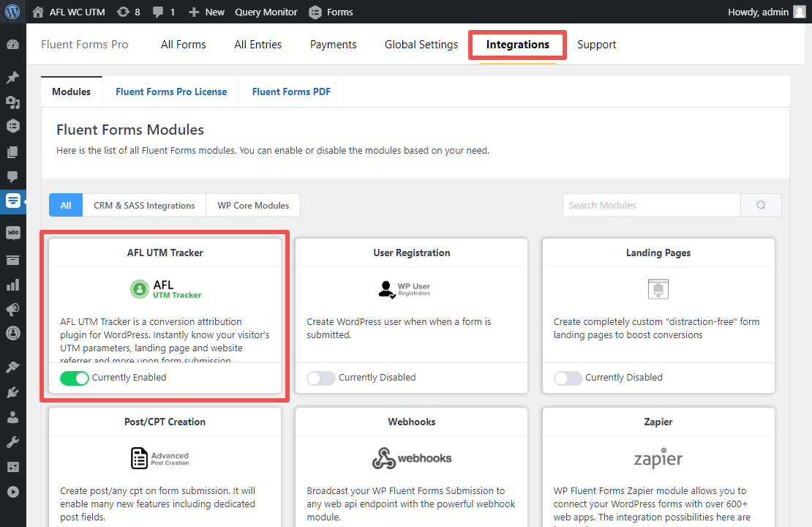The height and width of the screenshot is (527, 812).
Task: Open the Users icon in sidebar
Action: coord(13,417)
